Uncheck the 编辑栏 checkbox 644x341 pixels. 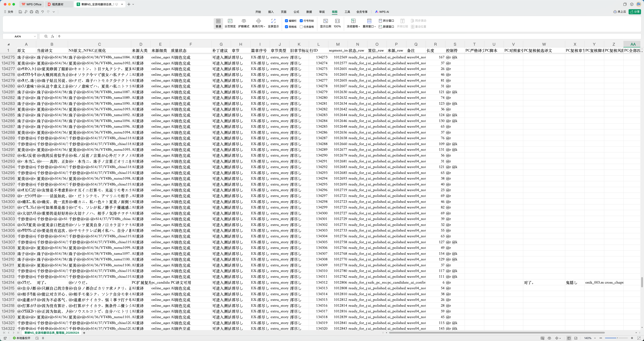[x=286, y=21]
